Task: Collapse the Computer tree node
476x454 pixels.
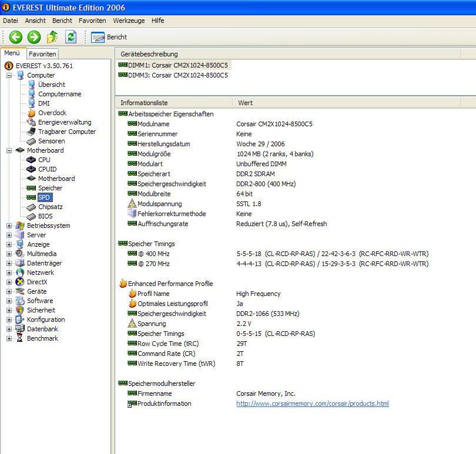Action: pos(9,75)
